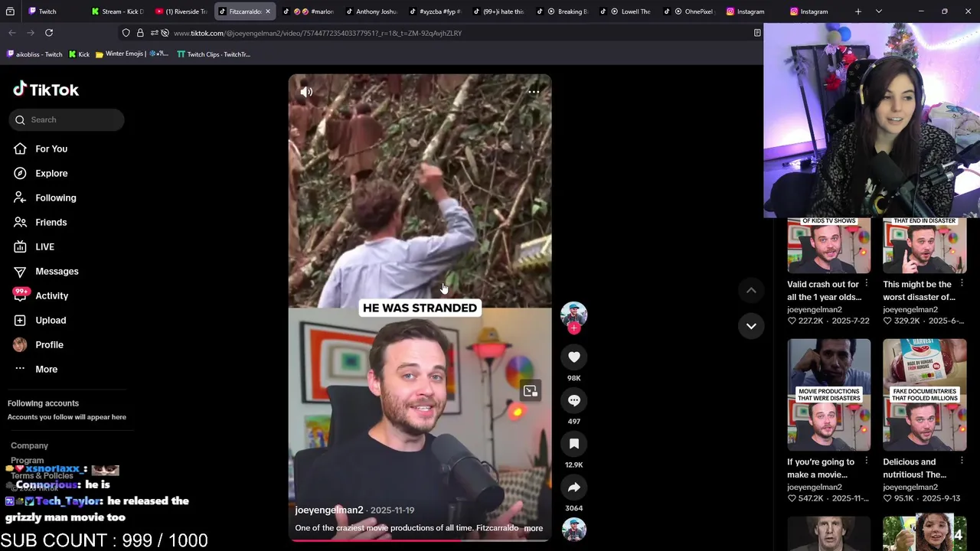Open the Twitch Clips - TwitchTr bookmark
Screen dimensions: 980x551
tap(214, 54)
